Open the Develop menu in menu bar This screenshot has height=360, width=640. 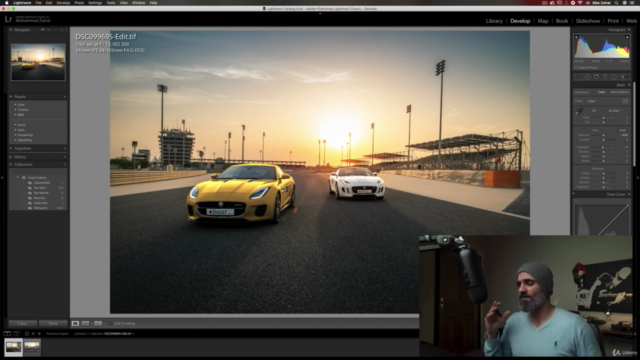(x=63, y=3)
